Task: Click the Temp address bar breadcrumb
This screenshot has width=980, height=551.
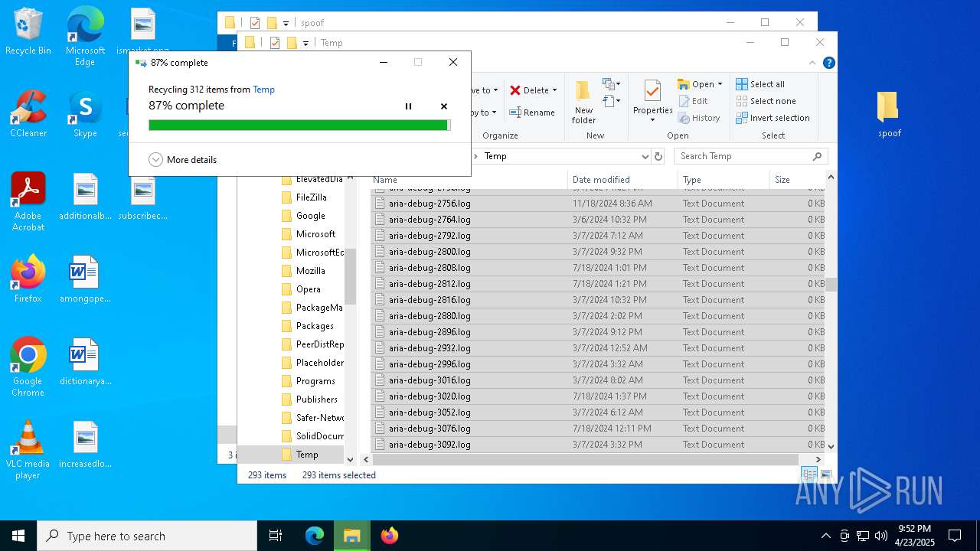Action: [495, 156]
